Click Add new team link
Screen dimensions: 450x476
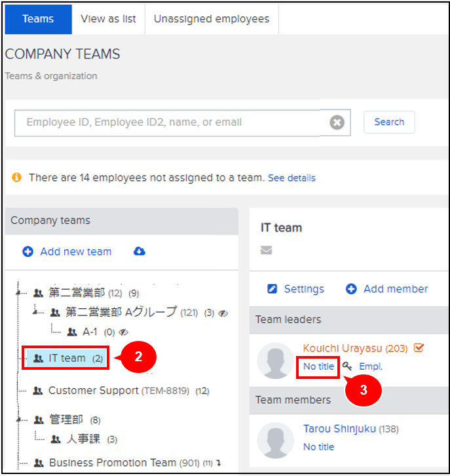(76, 252)
